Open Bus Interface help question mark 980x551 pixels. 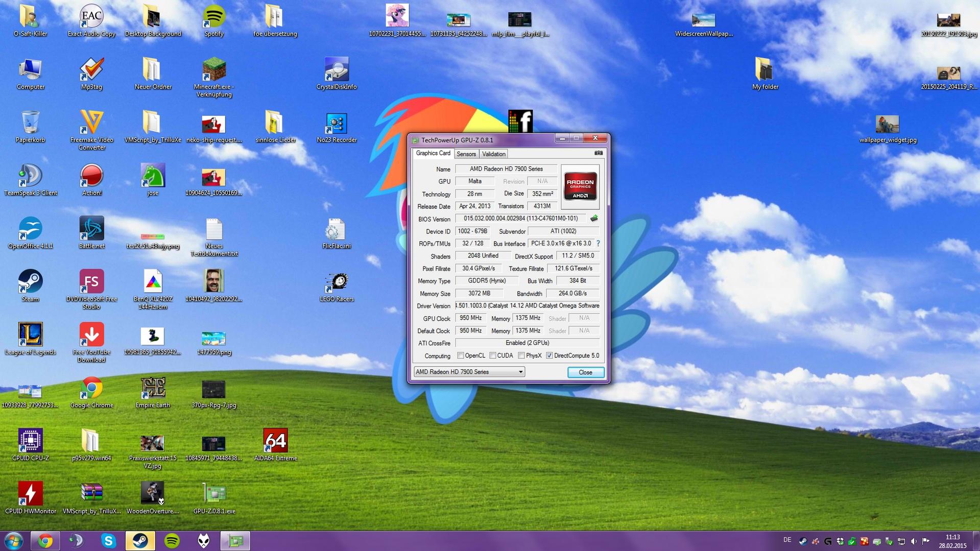pos(598,244)
